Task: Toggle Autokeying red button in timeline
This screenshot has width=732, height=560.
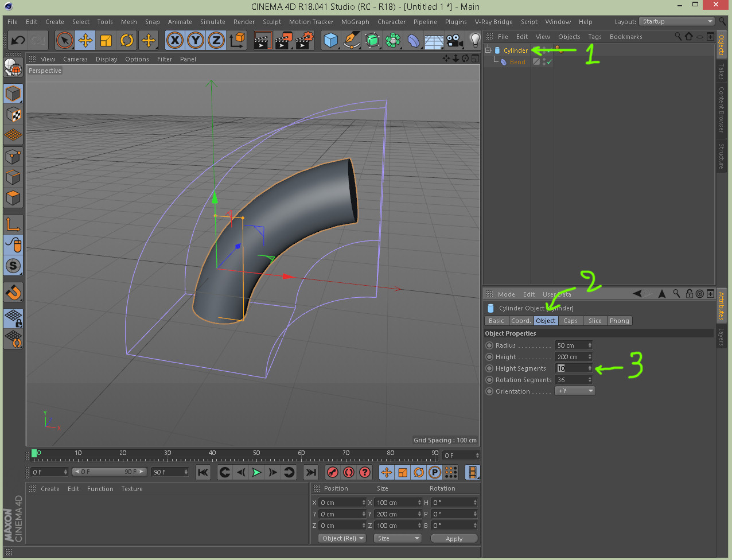Action: click(349, 472)
